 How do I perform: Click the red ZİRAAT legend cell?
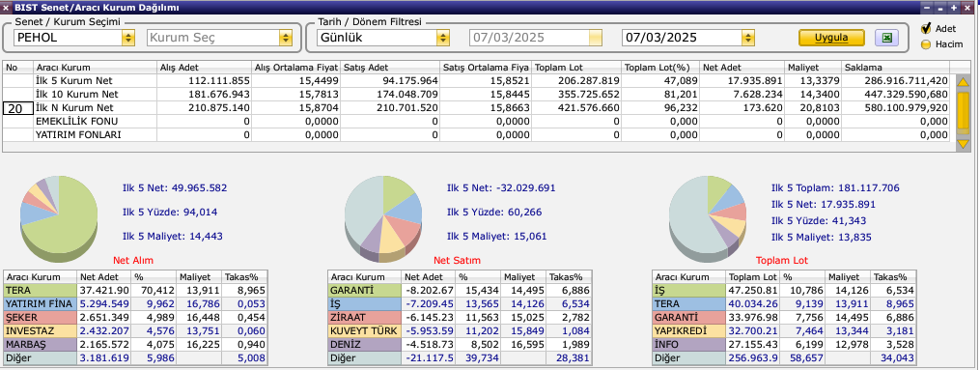point(364,318)
